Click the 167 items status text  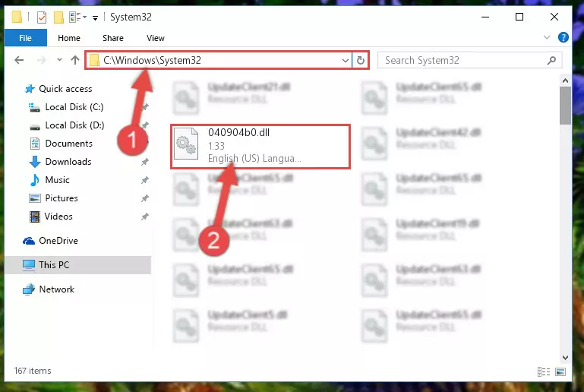pos(33,371)
